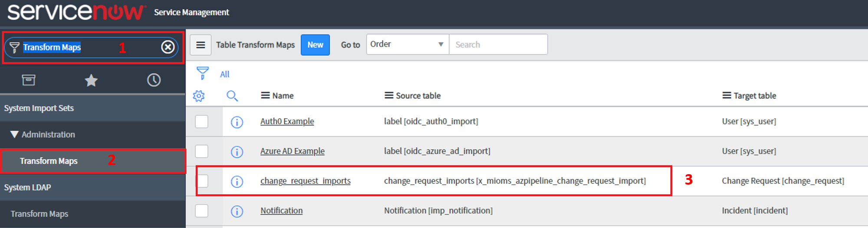Image resolution: width=868 pixels, height=228 pixels.
Task: Click the All filter breadcrumb
Action: pos(225,74)
